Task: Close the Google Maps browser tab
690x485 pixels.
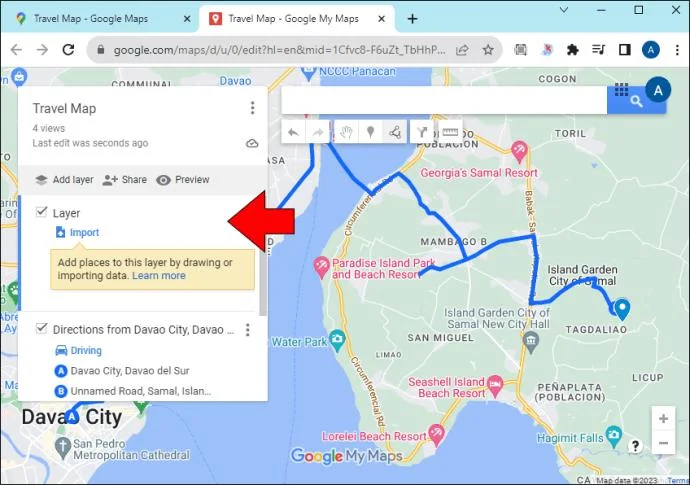Action: click(187, 19)
